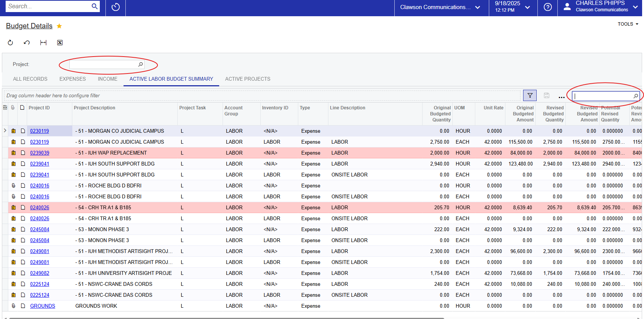Click the refresh icon under Budget Details
The height and width of the screenshot is (319, 644).
pos(11,43)
